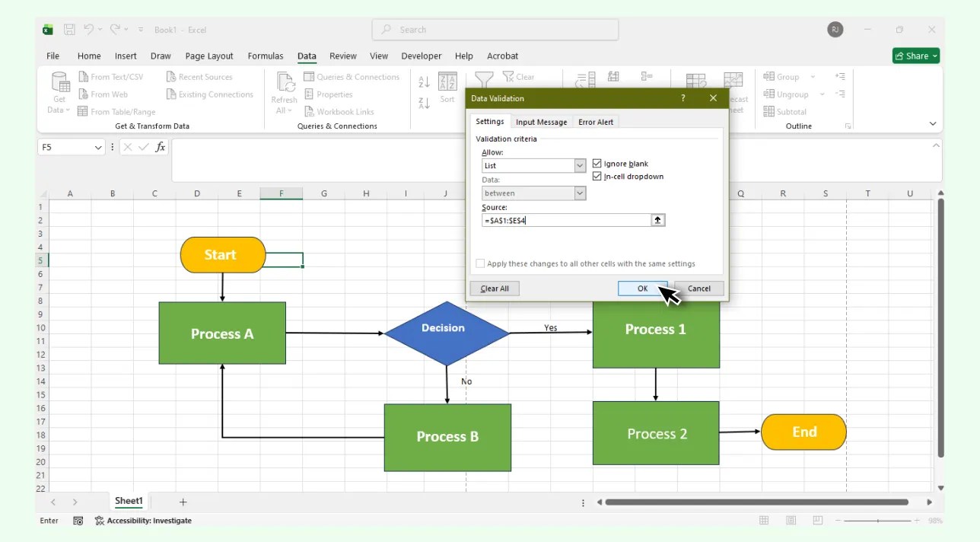Image resolution: width=980 pixels, height=542 pixels.
Task: Click From Web import
Action: (103, 94)
